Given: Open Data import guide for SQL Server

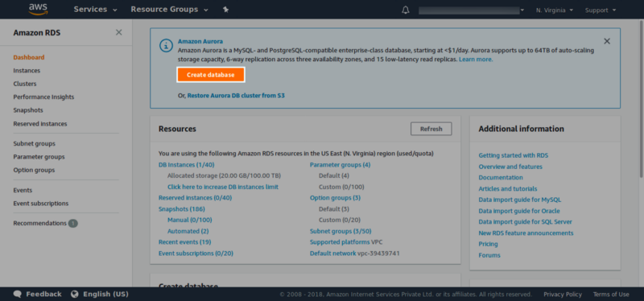Looking at the screenshot, I should [526, 222].
